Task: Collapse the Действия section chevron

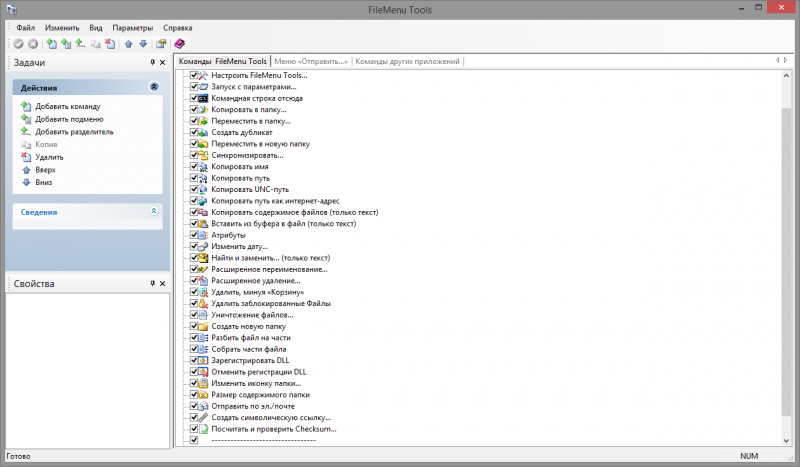Action: coord(154,87)
